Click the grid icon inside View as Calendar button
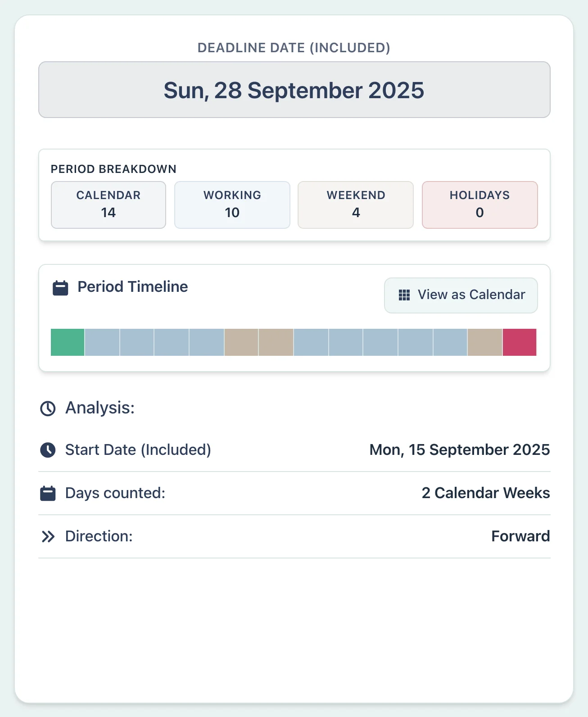This screenshot has width=588, height=717. click(404, 295)
